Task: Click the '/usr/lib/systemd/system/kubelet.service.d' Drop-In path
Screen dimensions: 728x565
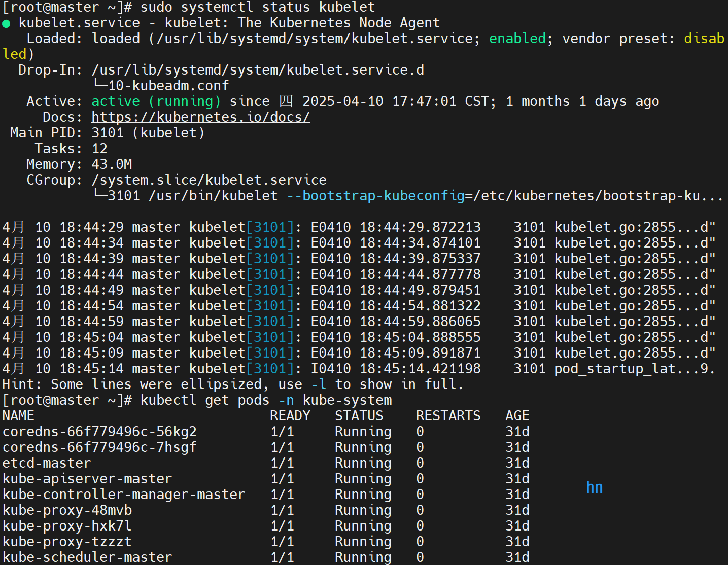Action: (258, 69)
